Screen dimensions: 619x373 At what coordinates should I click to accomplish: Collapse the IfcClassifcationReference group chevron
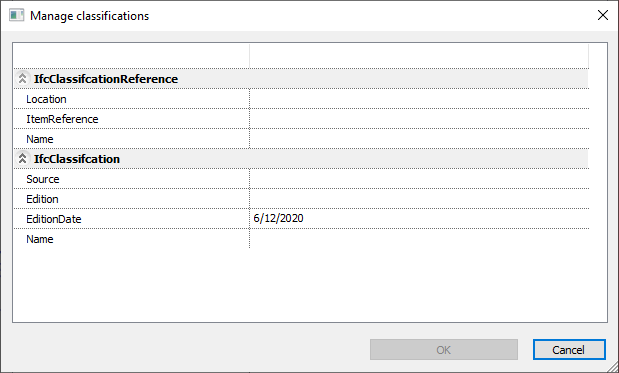(23, 79)
